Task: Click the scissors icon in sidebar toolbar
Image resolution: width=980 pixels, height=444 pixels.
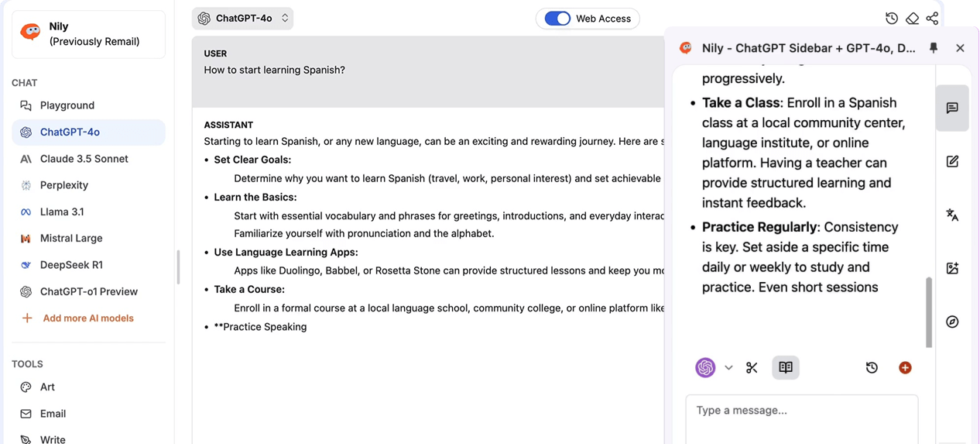Action: (x=752, y=368)
